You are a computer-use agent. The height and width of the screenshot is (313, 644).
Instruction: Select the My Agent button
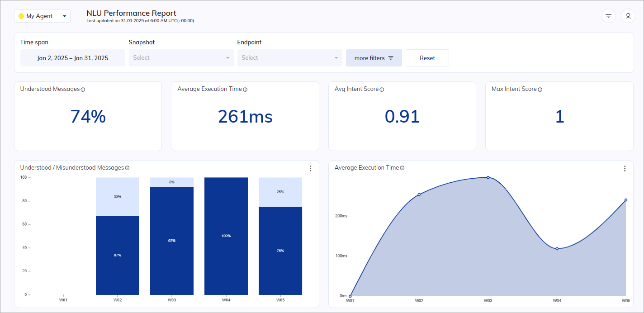(37, 16)
